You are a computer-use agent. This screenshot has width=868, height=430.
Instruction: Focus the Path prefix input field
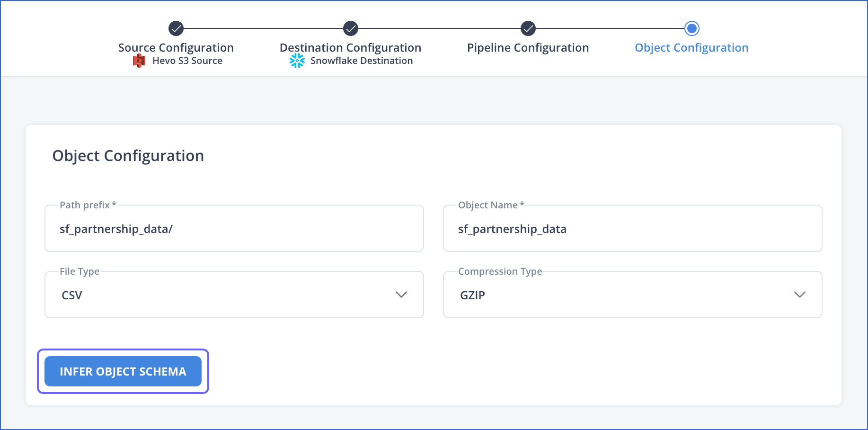coord(234,228)
